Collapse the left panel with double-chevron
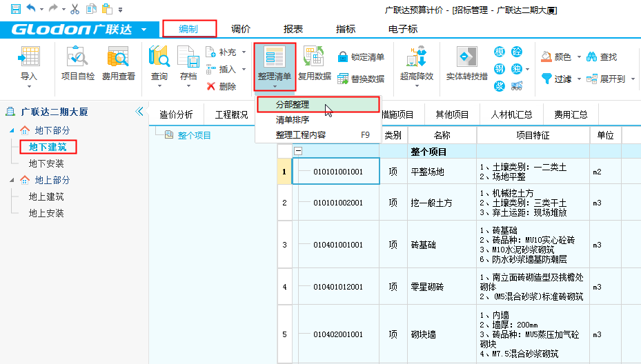This screenshot has height=364, width=641. coord(139,112)
